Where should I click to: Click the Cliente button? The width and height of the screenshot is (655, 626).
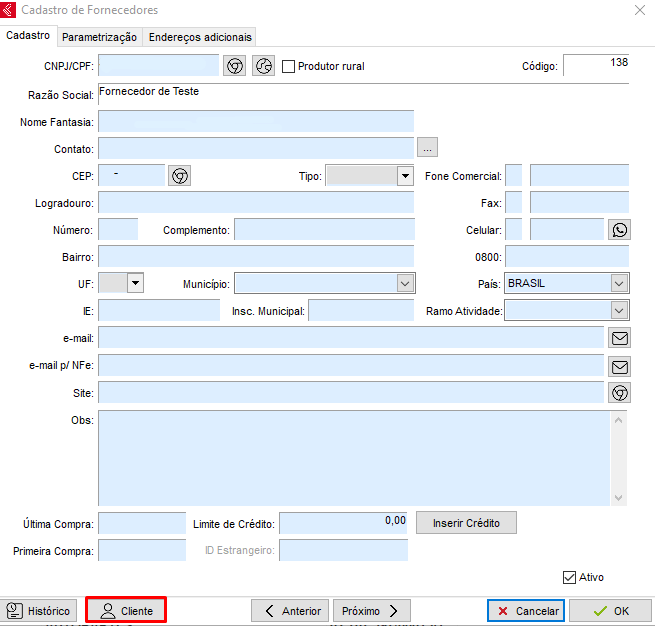[x=126, y=611]
